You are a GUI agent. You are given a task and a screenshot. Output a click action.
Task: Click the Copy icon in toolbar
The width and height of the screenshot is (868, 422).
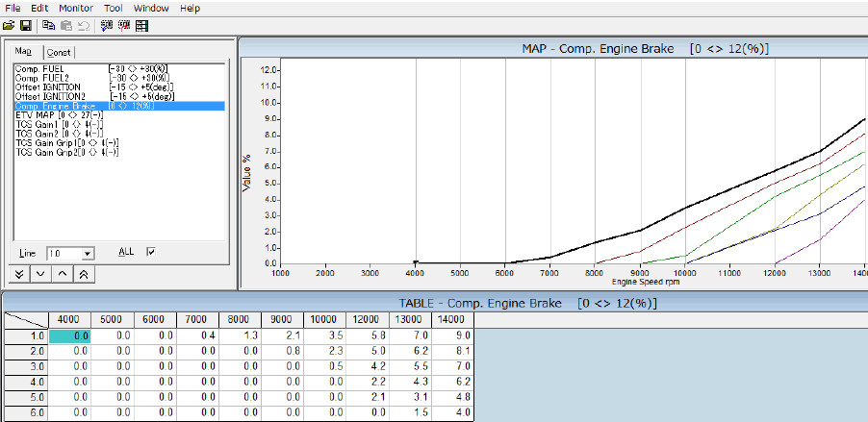[x=47, y=24]
